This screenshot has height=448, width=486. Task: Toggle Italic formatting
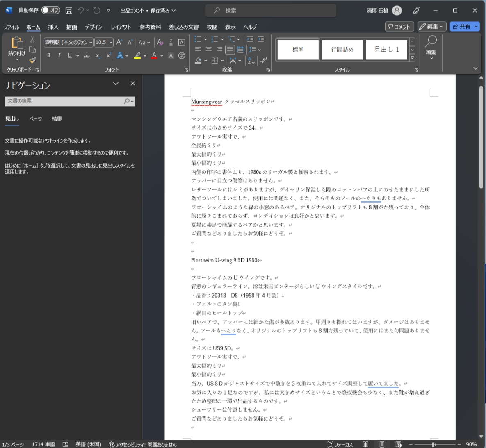[x=59, y=55]
